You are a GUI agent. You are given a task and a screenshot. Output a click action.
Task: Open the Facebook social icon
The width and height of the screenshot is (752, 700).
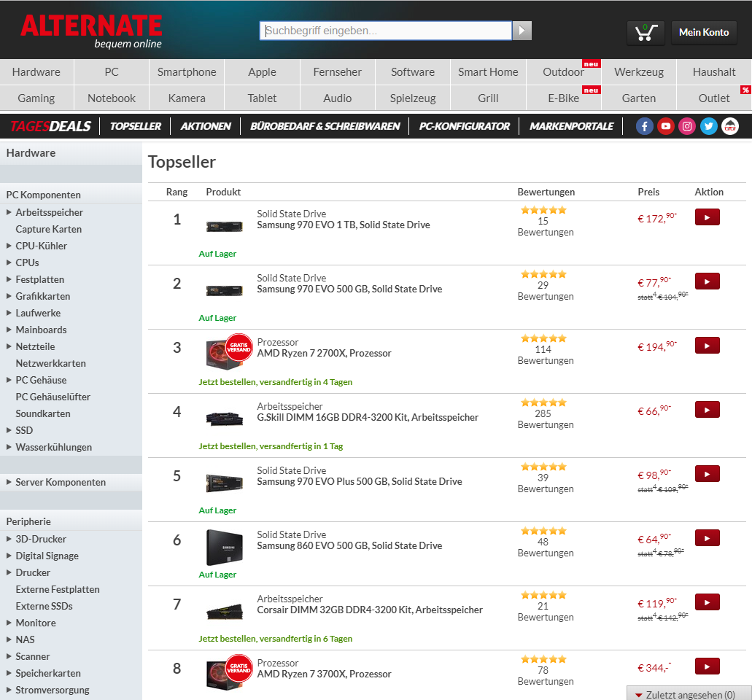click(645, 126)
